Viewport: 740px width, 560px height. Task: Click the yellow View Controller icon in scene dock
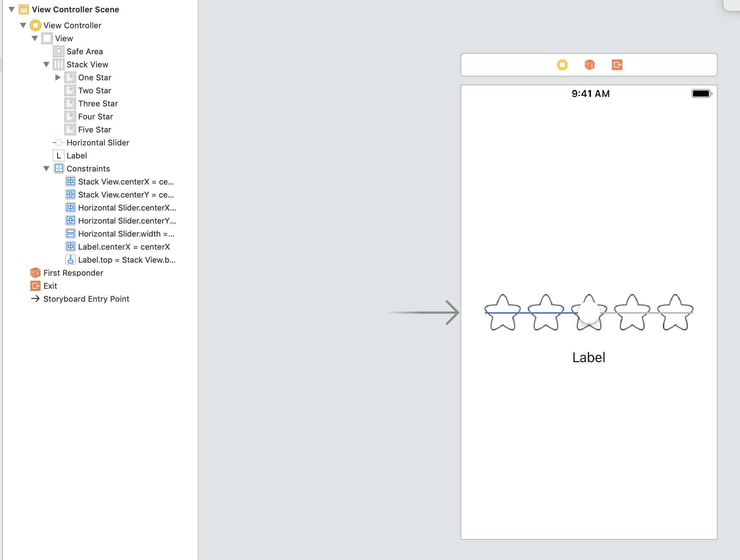click(562, 65)
